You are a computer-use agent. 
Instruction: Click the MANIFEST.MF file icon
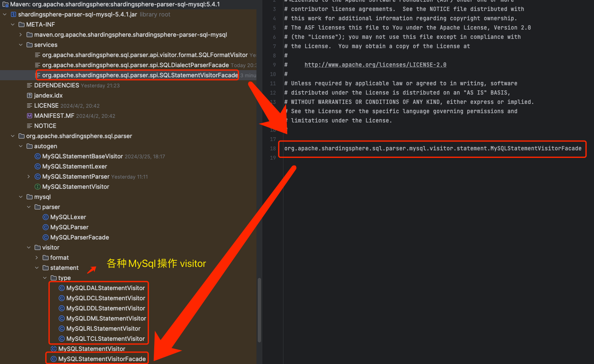30,116
